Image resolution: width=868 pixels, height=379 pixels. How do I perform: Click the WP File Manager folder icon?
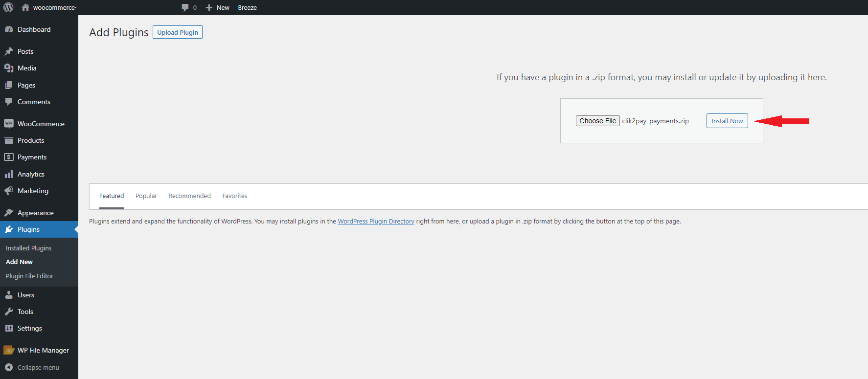(9, 350)
